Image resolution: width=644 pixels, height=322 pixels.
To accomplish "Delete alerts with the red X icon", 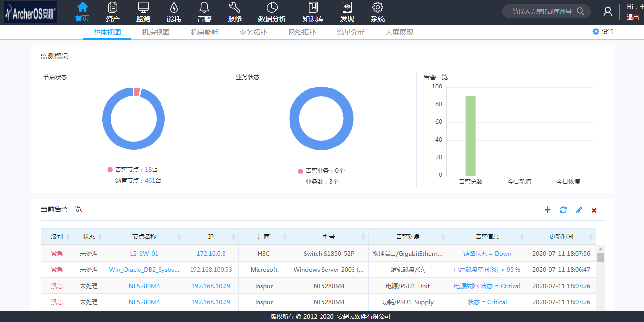I will pyautogui.click(x=594, y=210).
